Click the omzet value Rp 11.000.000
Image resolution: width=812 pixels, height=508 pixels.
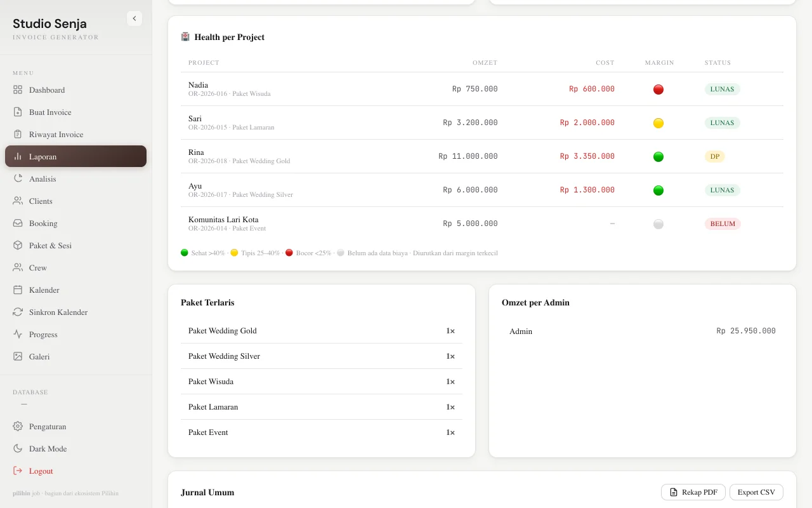click(468, 156)
